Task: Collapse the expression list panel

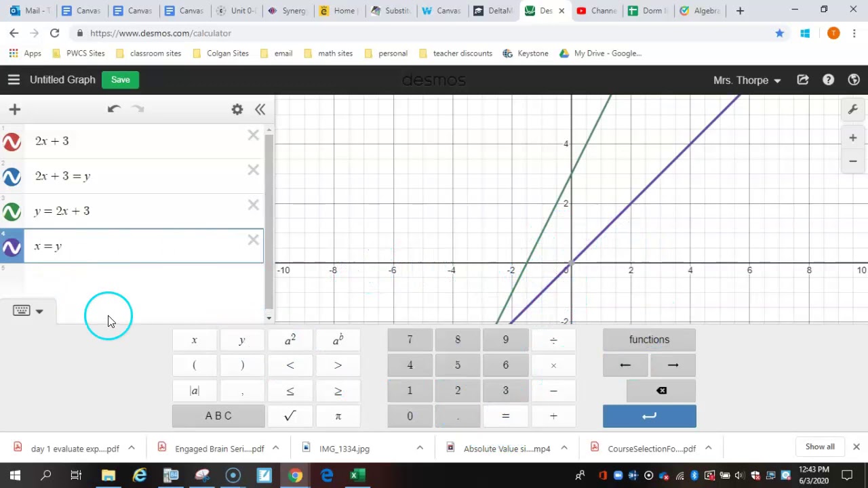Action: [x=260, y=109]
